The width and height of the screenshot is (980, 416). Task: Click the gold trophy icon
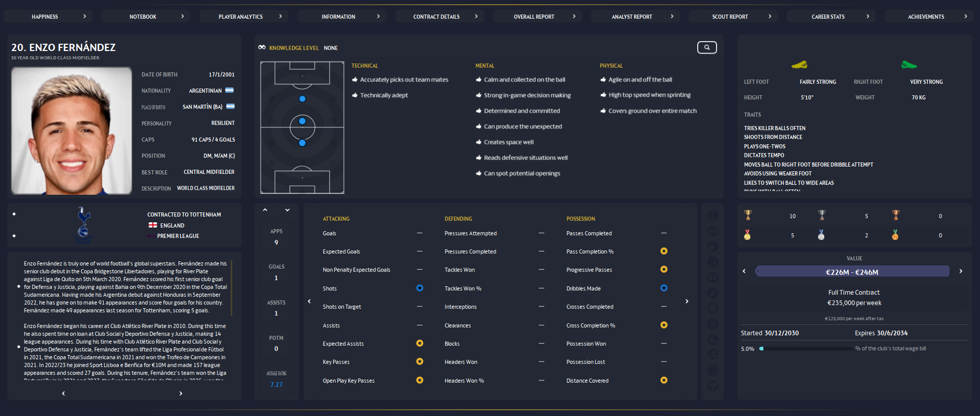coord(748,215)
